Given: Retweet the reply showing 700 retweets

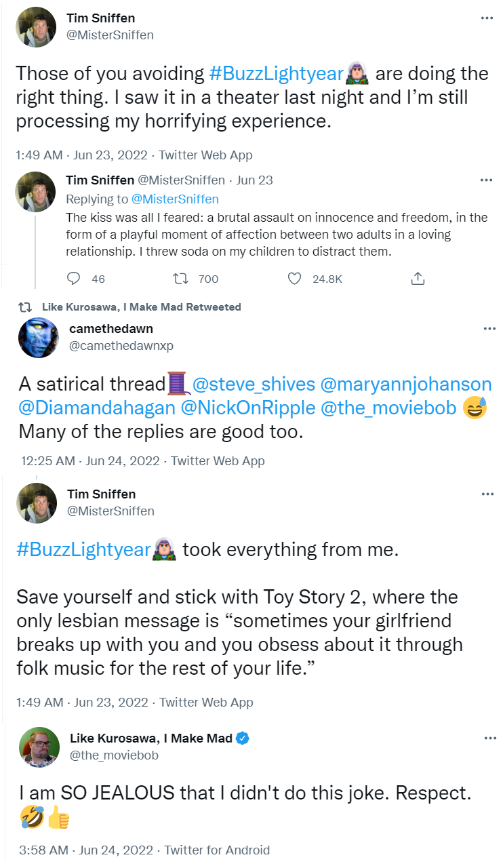Looking at the screenshot, I should pyautogui.click(x=180, y=279).
